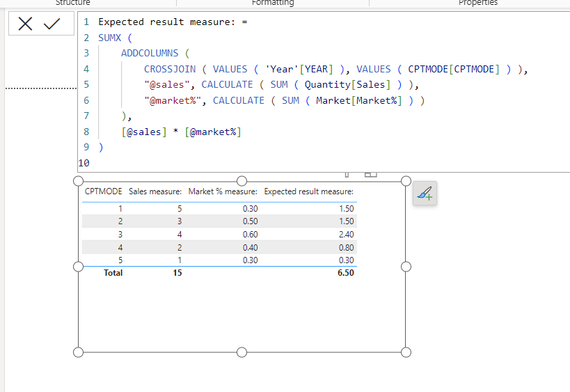This screenshot has height=392, width=570.
Task: Click [@sales] reference on line 8
Action: pyautogui.click(x=144, y=132)
